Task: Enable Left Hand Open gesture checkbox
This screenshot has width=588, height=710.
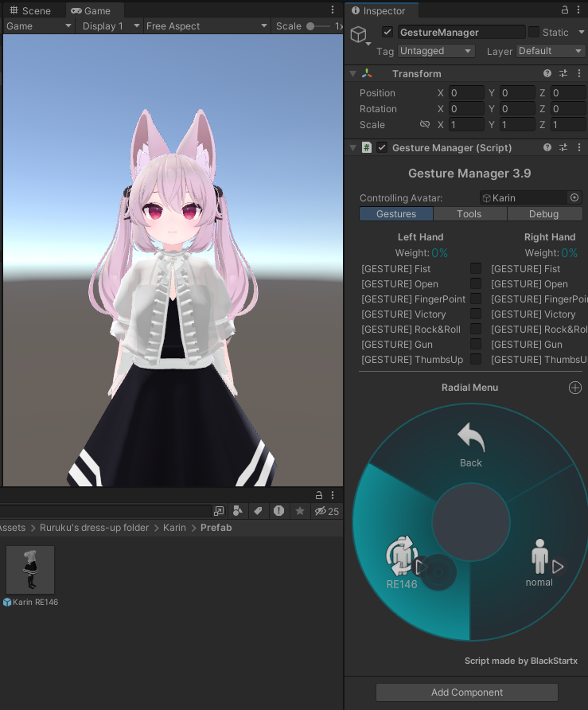Action: tap(476, 283)
